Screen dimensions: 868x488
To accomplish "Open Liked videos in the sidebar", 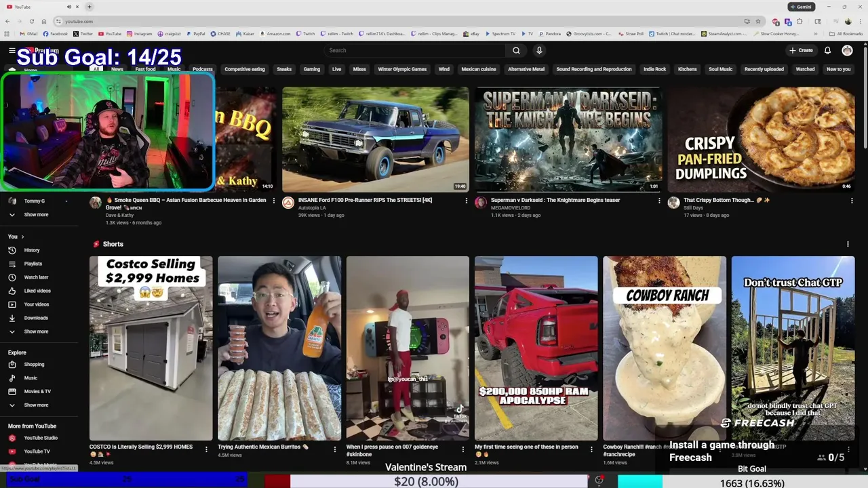I will 37,291.
